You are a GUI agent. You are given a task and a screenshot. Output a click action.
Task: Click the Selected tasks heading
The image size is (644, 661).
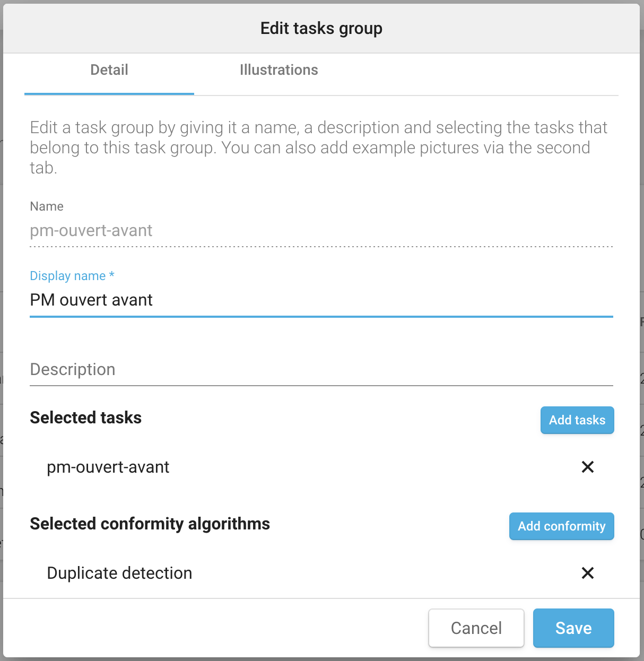coord(86,418)
